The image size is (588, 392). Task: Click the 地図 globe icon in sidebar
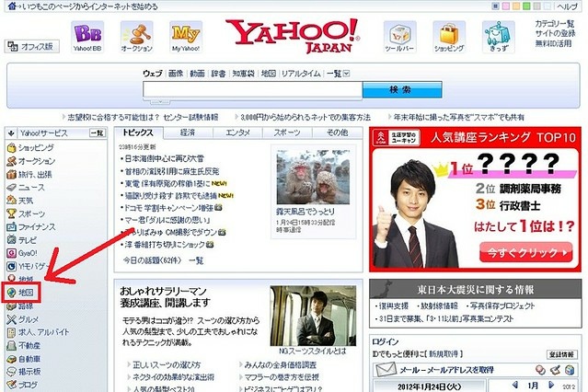coord(12,293)
